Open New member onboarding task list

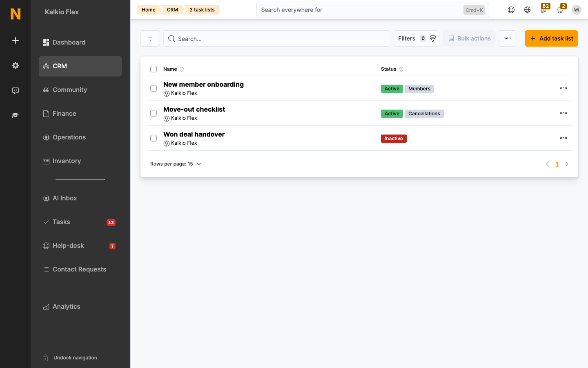(x=203, y=84)
